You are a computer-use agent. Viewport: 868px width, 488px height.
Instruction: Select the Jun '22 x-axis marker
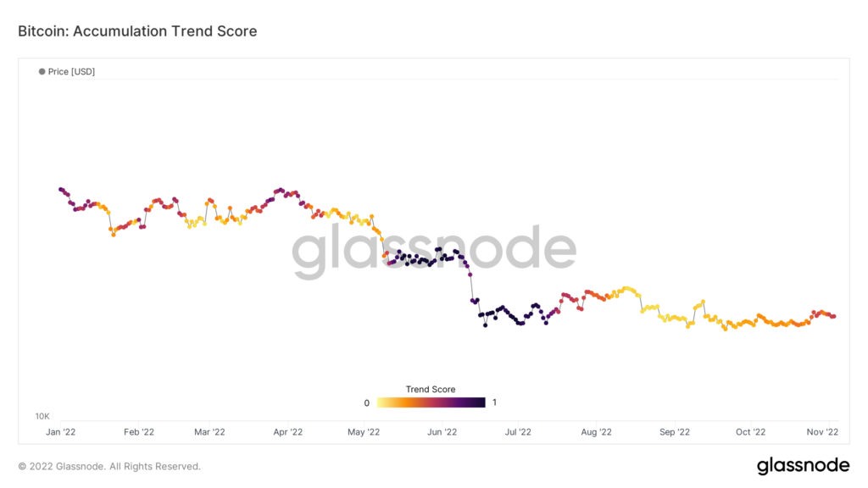pos(441,432)
